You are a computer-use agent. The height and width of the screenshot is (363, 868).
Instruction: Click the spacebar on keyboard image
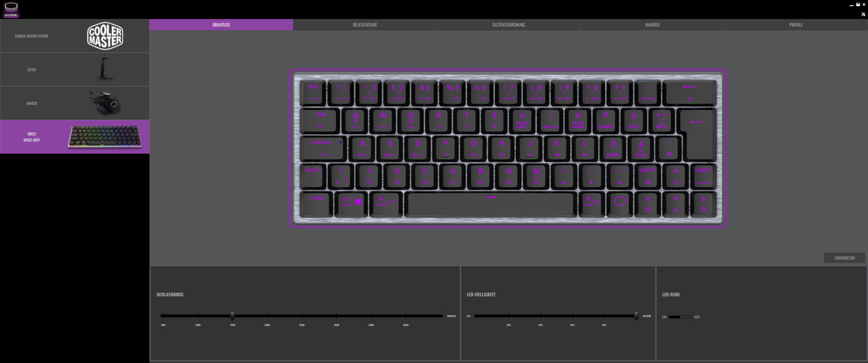pos(491,204)
